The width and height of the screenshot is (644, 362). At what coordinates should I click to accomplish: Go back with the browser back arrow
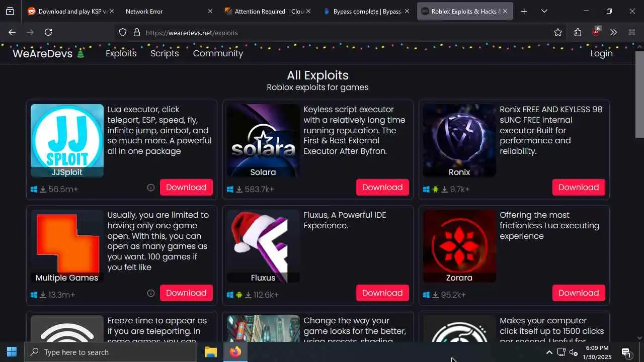12,32
